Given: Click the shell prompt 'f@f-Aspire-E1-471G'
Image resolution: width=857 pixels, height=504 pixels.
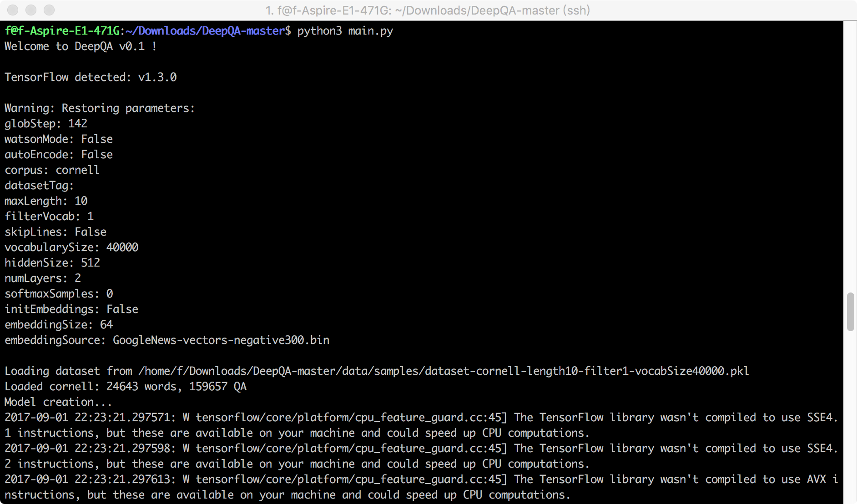Looking at the screenshot, I should click(x=62, y=31).
